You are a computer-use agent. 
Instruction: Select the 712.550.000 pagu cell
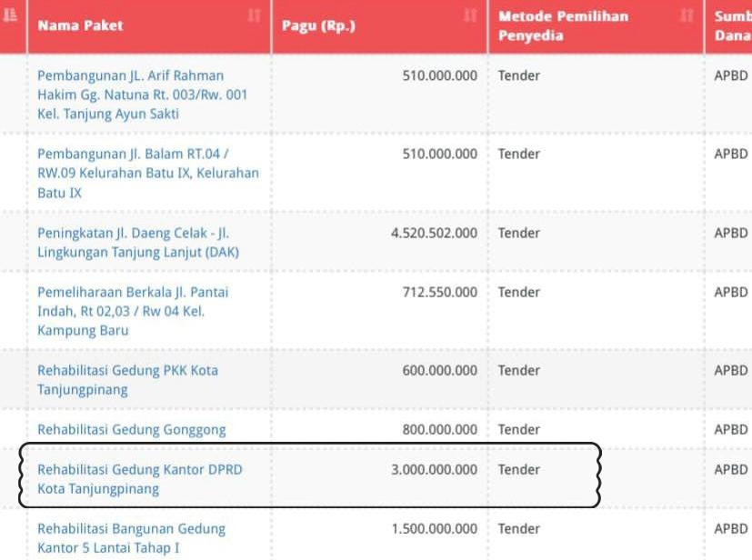(x=440, y=292)
